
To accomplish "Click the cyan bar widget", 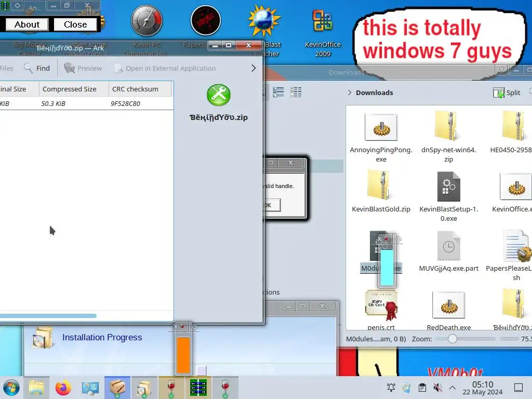I will (x=387, y=268).
